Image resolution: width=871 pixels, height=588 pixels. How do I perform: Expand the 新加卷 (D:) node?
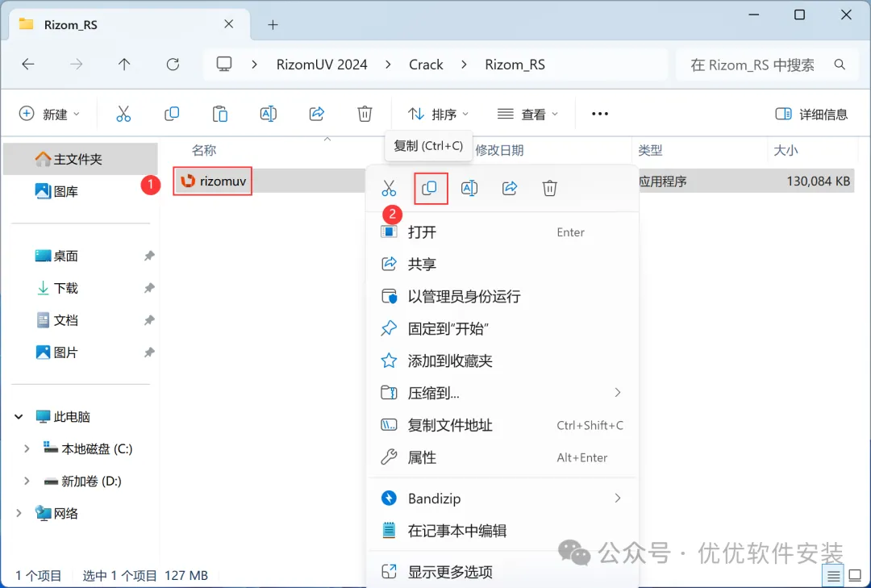[26, 481]
